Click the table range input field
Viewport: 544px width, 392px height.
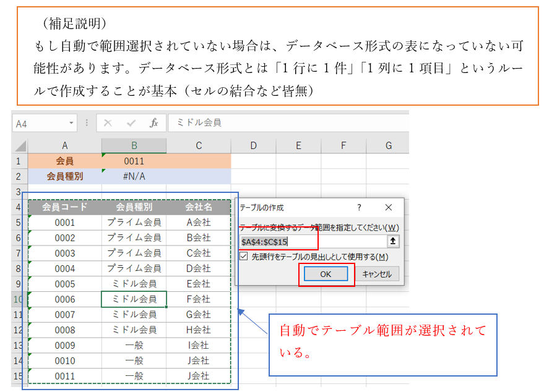point(313,242)
